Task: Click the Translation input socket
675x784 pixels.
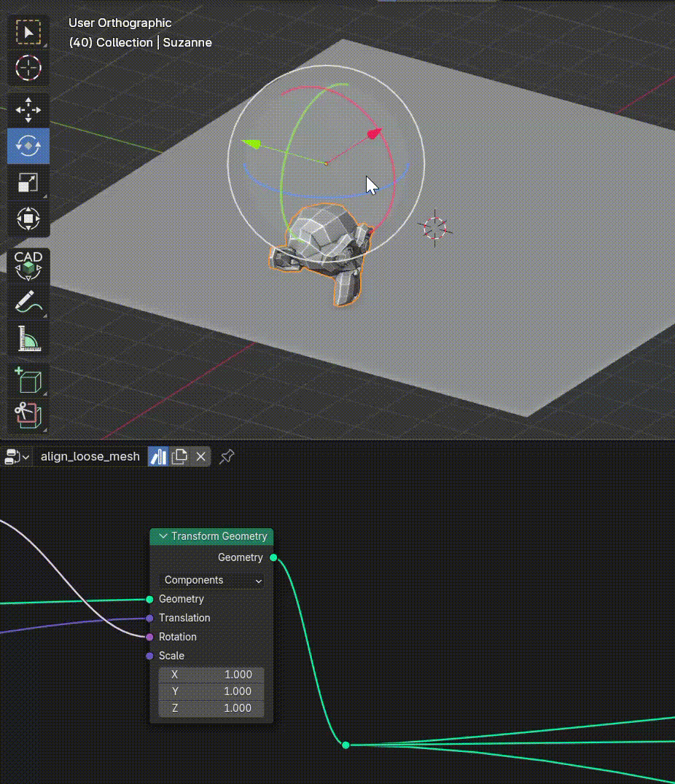Action: point(149,618)
